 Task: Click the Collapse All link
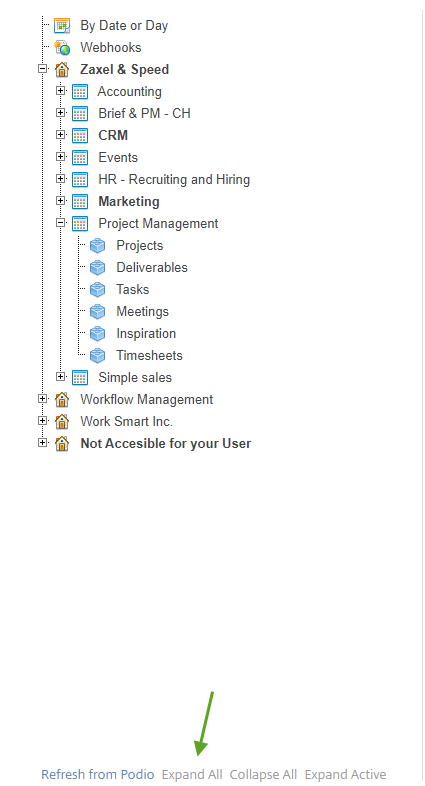[x=263, y=774]
